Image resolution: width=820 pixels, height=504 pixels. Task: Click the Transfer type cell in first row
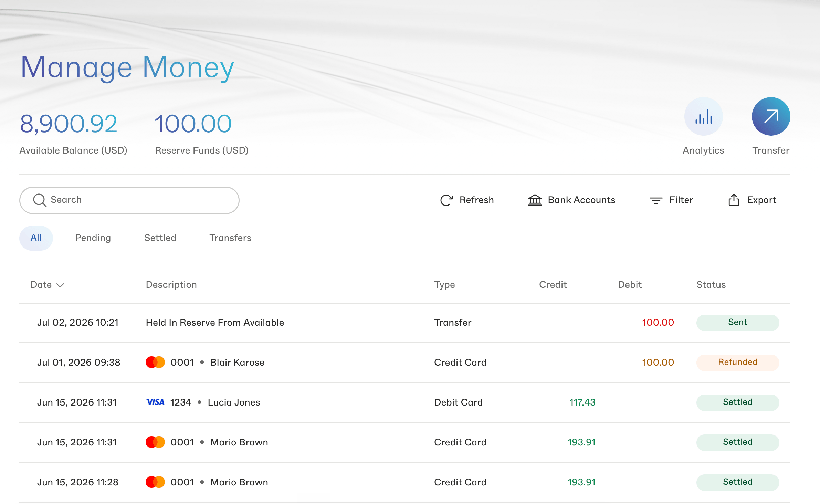[x=453, y=323]
